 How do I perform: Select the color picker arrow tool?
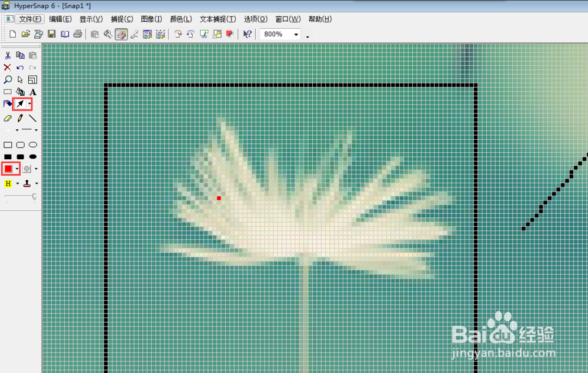tap(20, 104)
